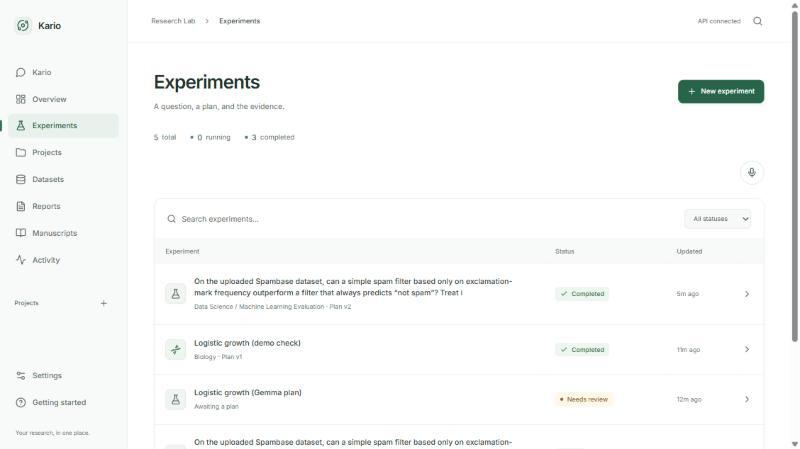Click Completed badge on demo check row
Image resolution: width=800 pixels, height=449 pixels.
click(x=582, y=350)
